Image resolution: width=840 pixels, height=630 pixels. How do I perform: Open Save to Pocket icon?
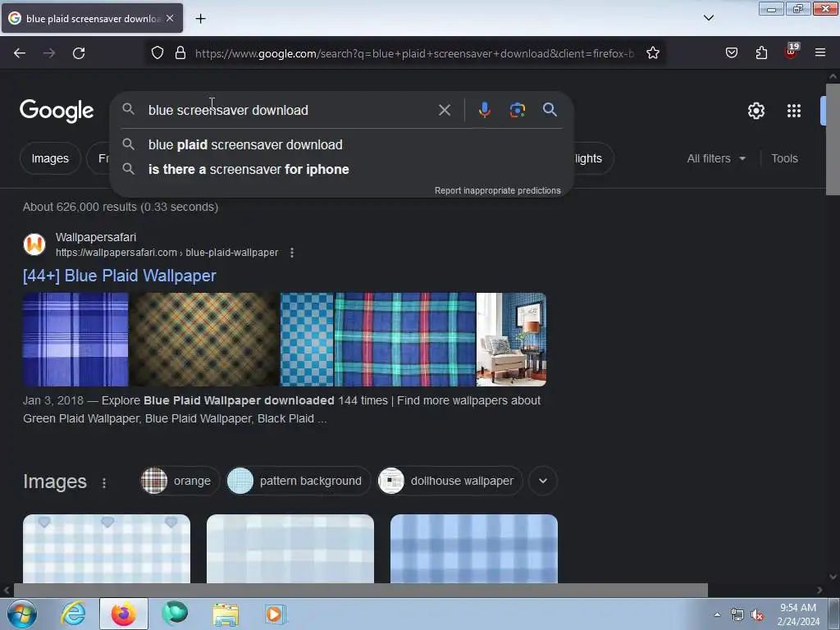731,53
